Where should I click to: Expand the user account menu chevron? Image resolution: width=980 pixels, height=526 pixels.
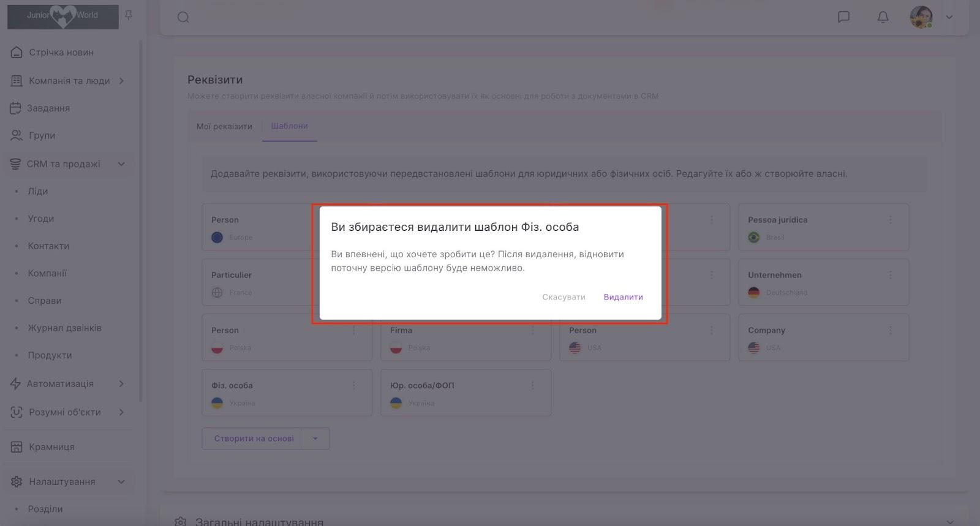point(949,17)
